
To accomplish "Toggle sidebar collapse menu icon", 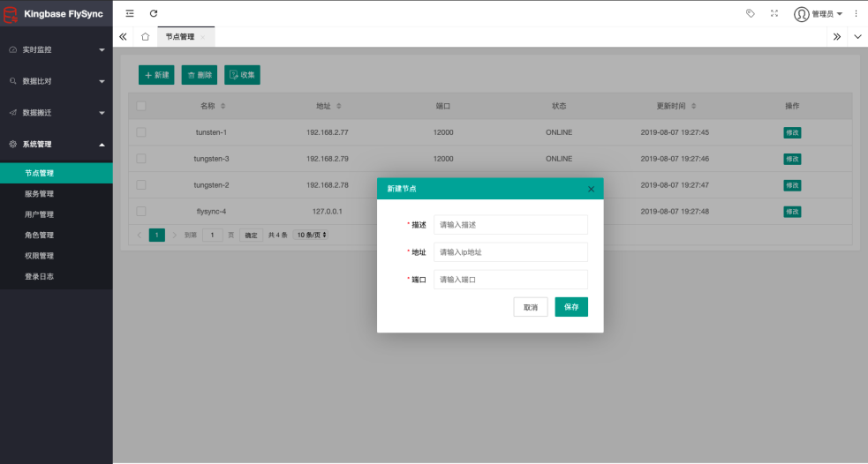I will click(130, 14).
